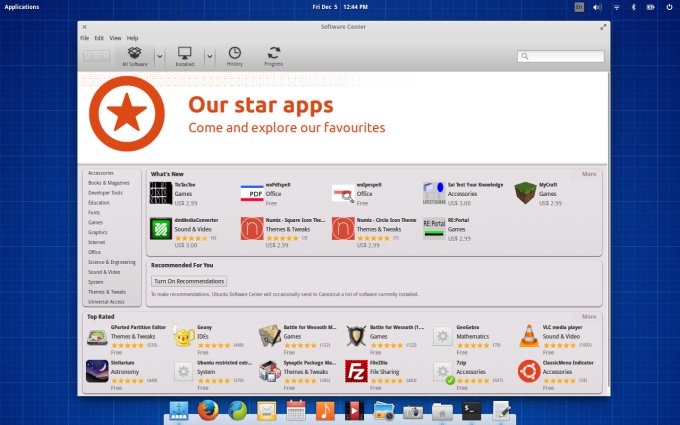Screen dimensions: 680x425
Task: Select the Stellarium astronomy icon
Action: [x=97, y=371]
